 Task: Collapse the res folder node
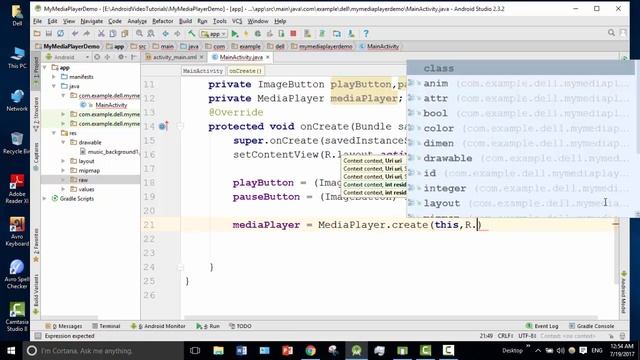pyautogui.click(x=54, y=133)
